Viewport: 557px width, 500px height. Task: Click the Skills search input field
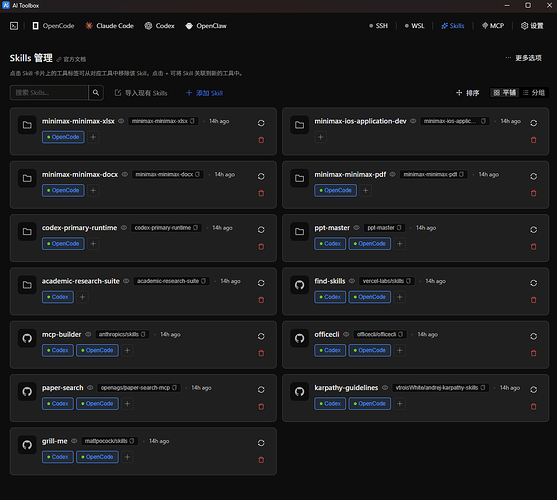click(x=49, y=93)
